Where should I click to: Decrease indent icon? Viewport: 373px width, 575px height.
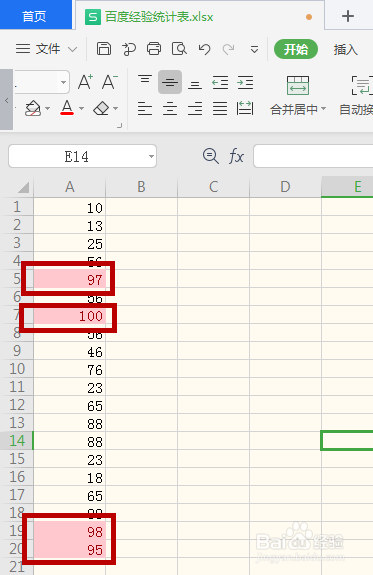click(x=220, y=83)
